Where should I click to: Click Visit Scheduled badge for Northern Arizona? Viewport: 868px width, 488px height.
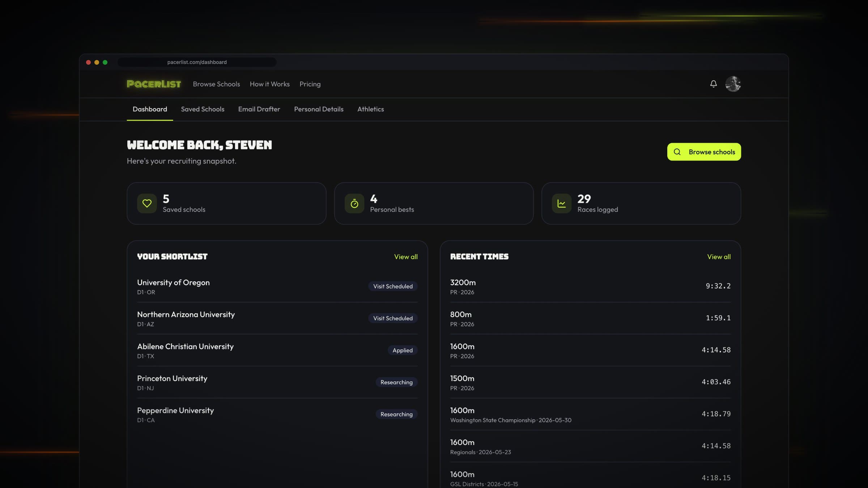pos(393,318)
